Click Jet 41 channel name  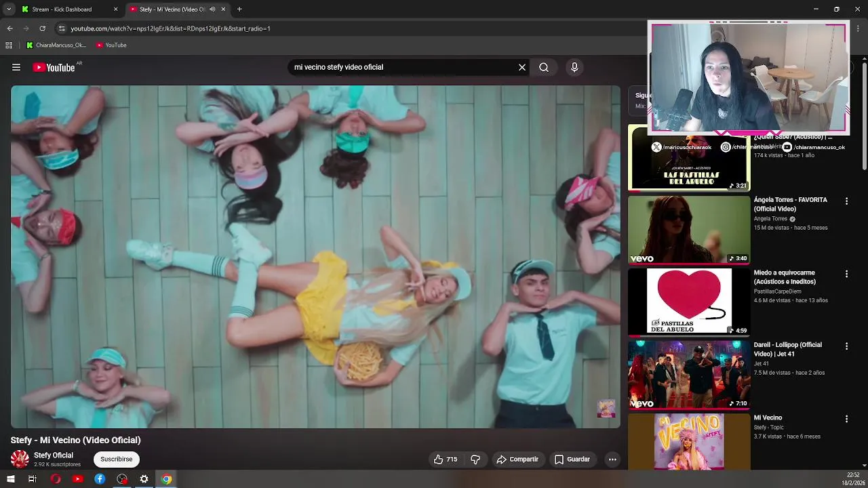[x=763, y=364]
